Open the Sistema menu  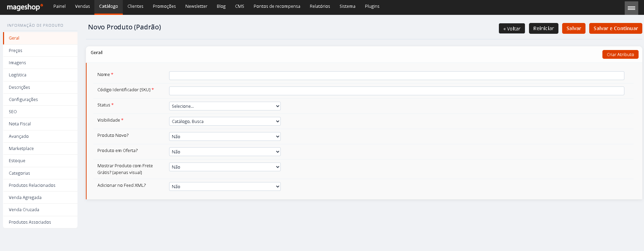tap(347, 6)
